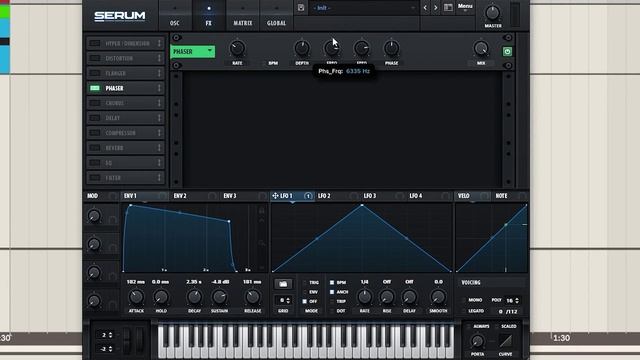Toggle portamento SCALED option

click(497, 327)
